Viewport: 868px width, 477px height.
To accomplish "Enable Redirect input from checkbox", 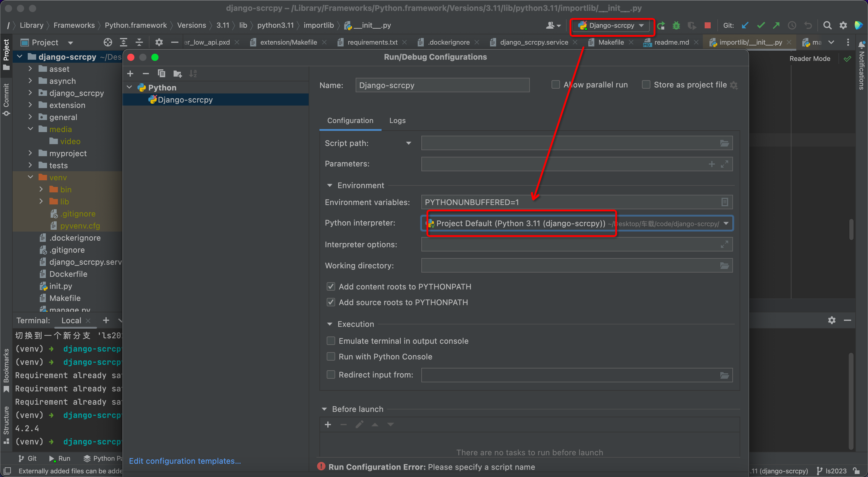I will [331, 375].
